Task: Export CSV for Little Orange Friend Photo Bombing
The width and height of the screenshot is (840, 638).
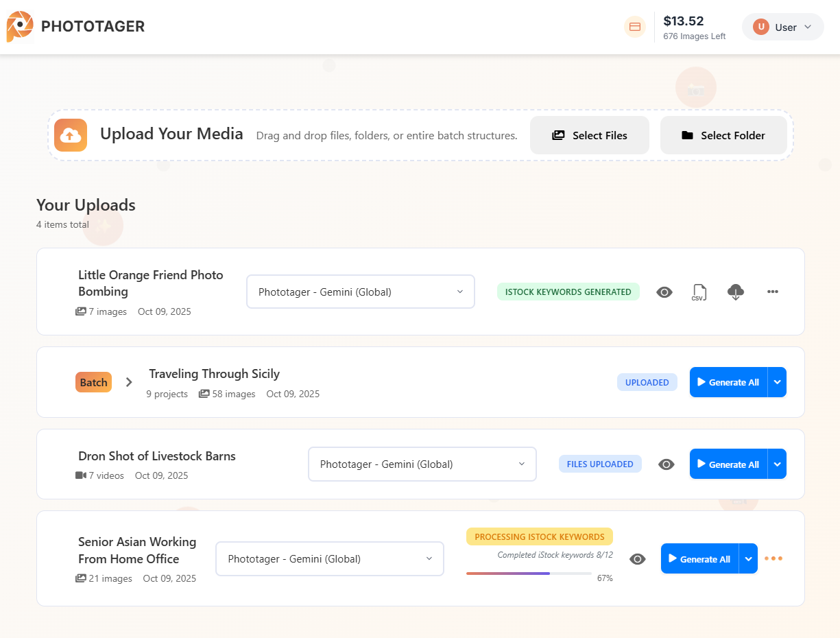Action: (699, 292)
